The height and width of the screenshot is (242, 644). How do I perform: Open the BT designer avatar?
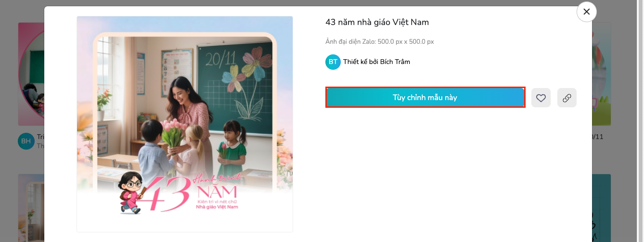click(333, 62)
